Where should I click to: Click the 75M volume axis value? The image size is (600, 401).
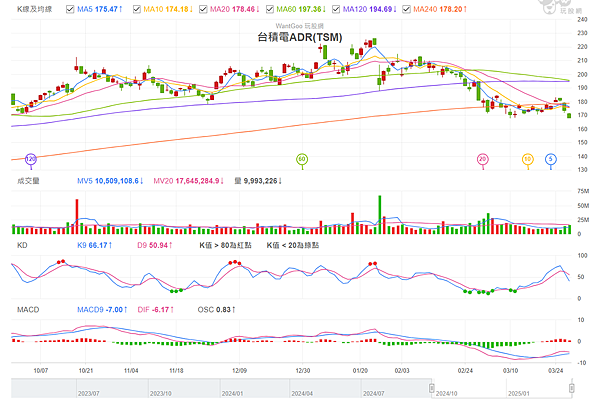tap(583, 191)
